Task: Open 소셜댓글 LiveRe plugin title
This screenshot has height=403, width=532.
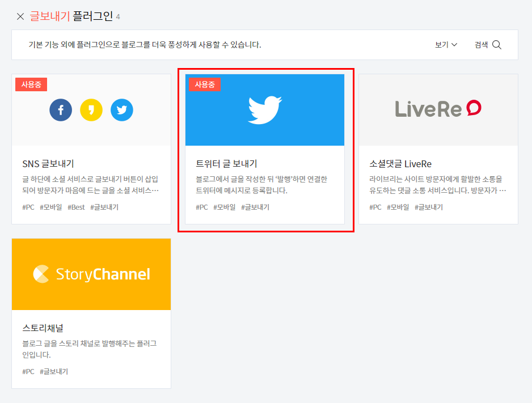Action: tap(400, 164)
